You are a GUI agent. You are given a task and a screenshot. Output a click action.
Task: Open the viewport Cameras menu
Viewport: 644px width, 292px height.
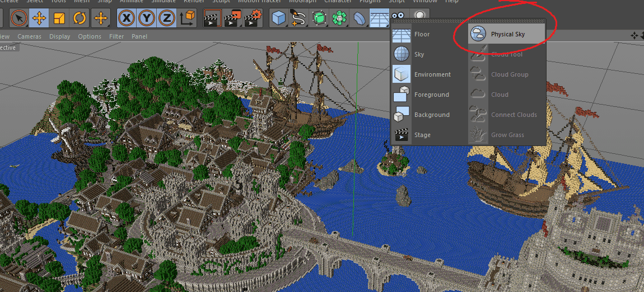click(x=29, y=36)
